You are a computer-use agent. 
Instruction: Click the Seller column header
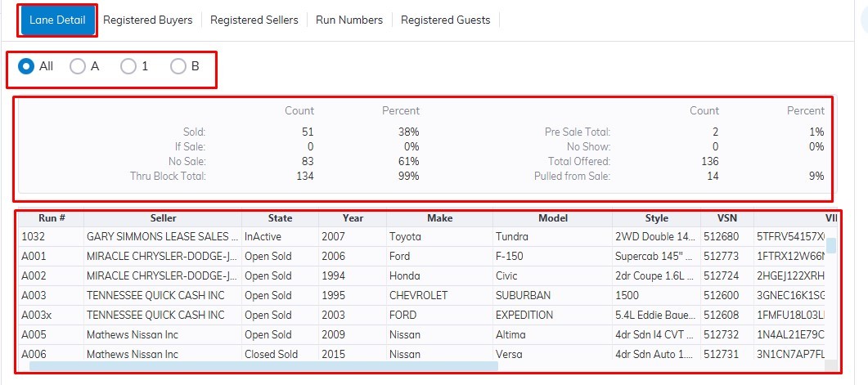[x=163, y=218]
